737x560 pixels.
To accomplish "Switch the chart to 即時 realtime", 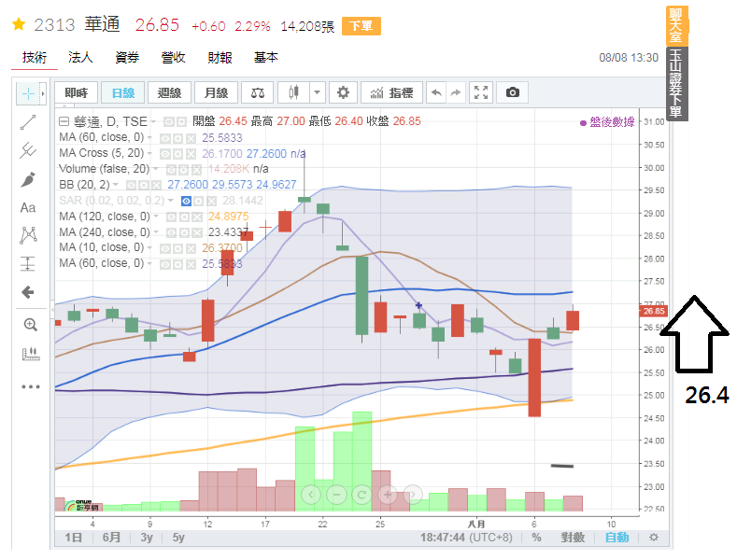I will tap(77, 92).
